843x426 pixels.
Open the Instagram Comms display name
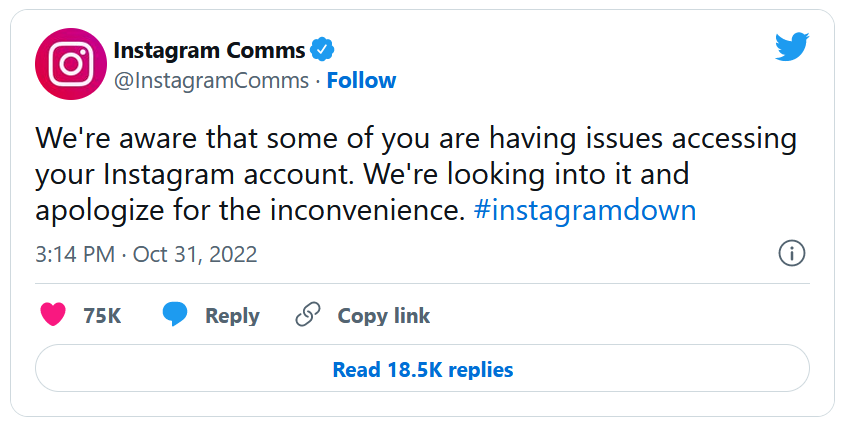tap(208, 49)
